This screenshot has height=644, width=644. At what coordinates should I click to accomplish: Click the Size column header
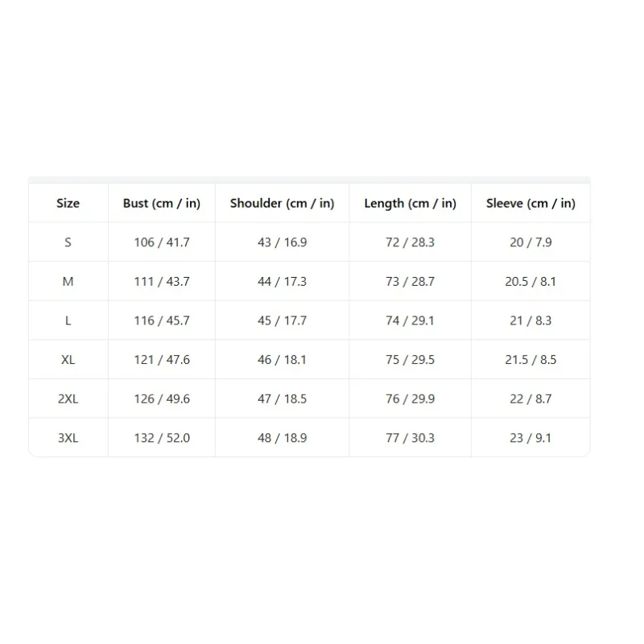pos(68,204)
